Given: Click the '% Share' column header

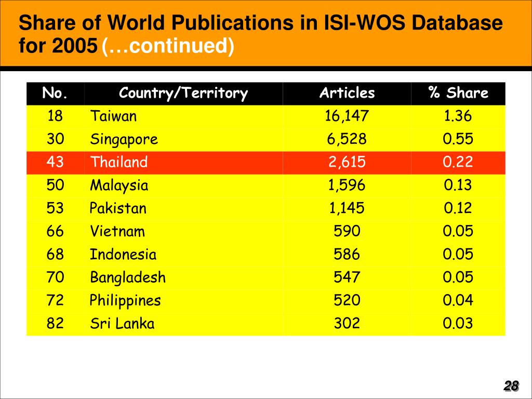Looking at the screenshot, I should point(458,92).
